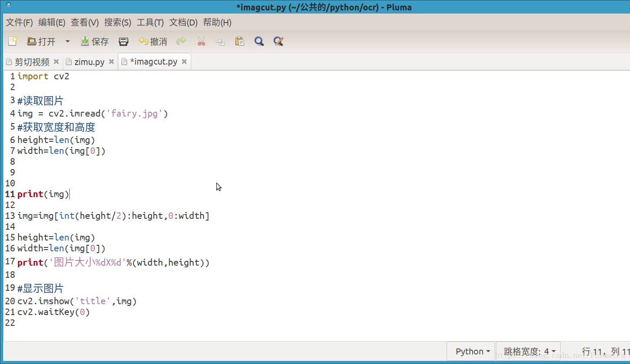
Task: Open search with magnifier icon
Action: tap(259, 42)
